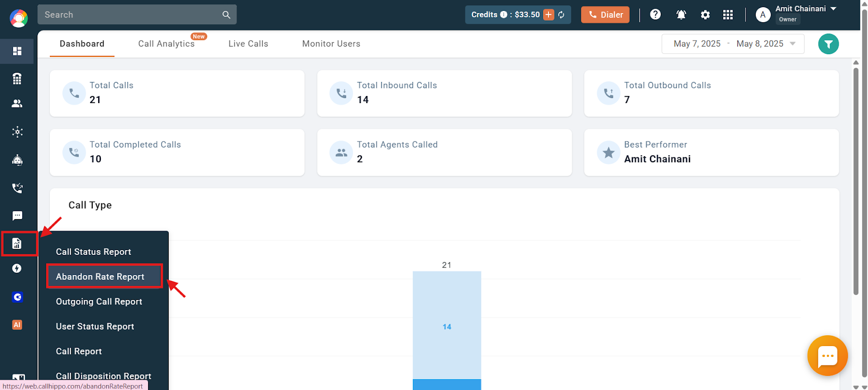Screen dimensions: 868x390
Task: Click the Best Performer star icon
Action: (609, 152)
